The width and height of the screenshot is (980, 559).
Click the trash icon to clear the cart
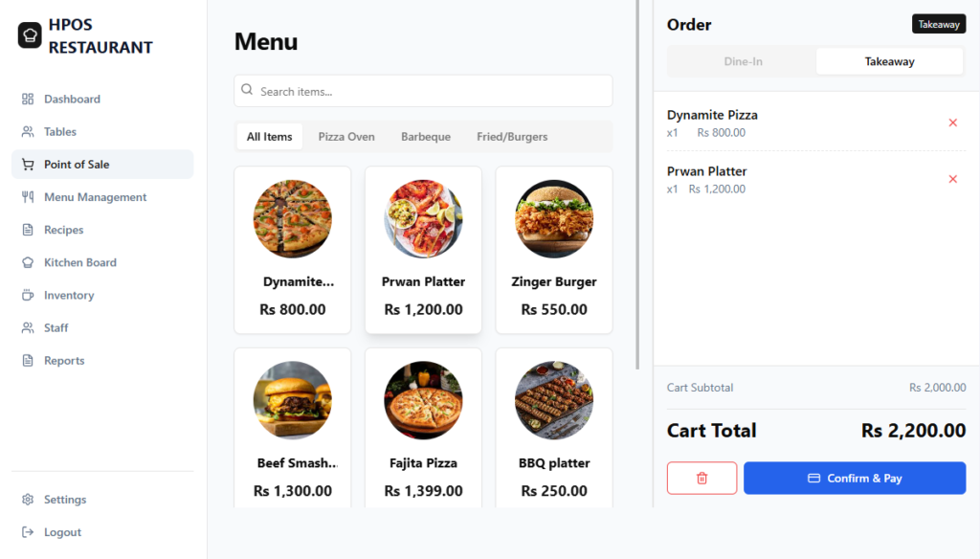[x=702, y=478]
